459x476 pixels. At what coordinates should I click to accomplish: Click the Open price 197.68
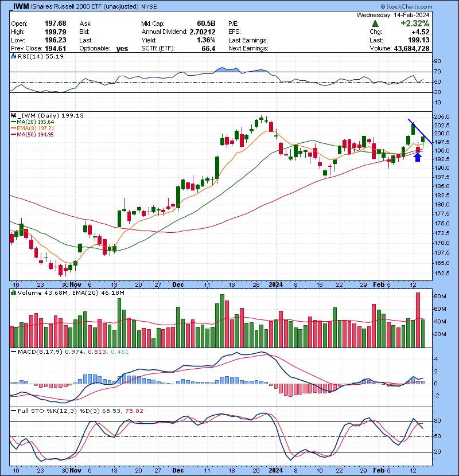point(55,24)
